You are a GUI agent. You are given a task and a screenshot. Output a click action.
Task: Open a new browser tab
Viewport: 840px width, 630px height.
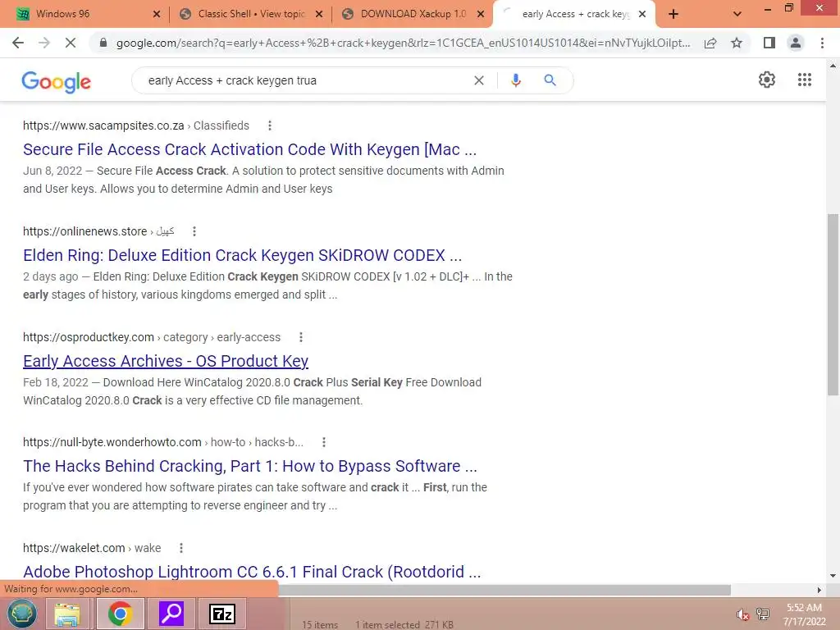[x=673, y=14]
